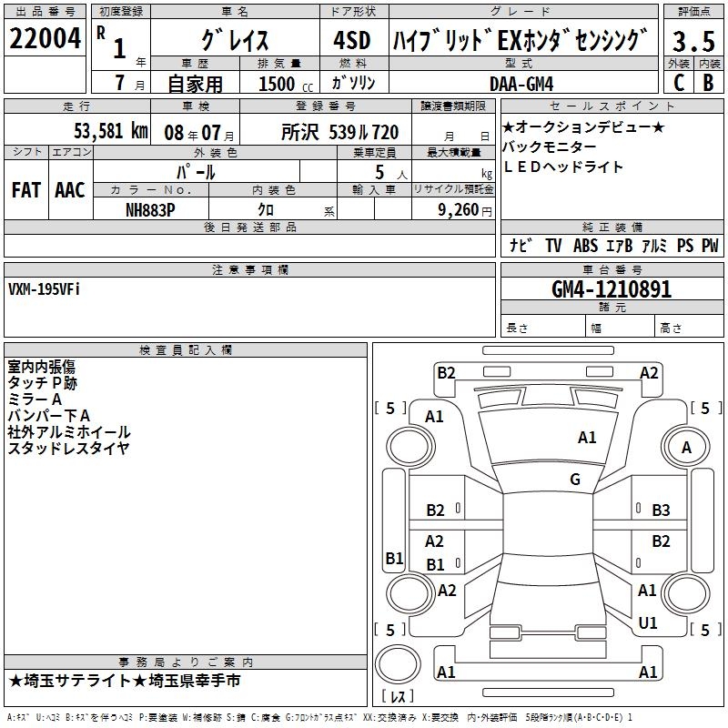Click the U1 dent mark on diagram

click(x=648, y=623)
